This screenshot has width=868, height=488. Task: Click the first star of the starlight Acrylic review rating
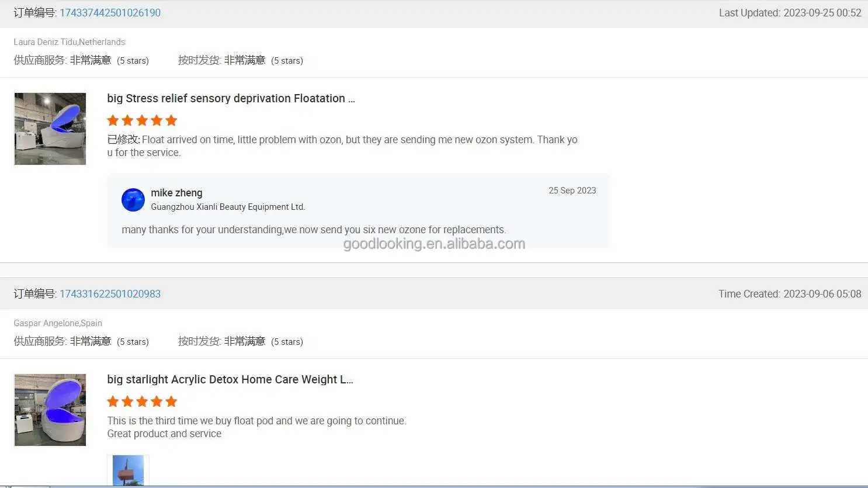point(113,402)
